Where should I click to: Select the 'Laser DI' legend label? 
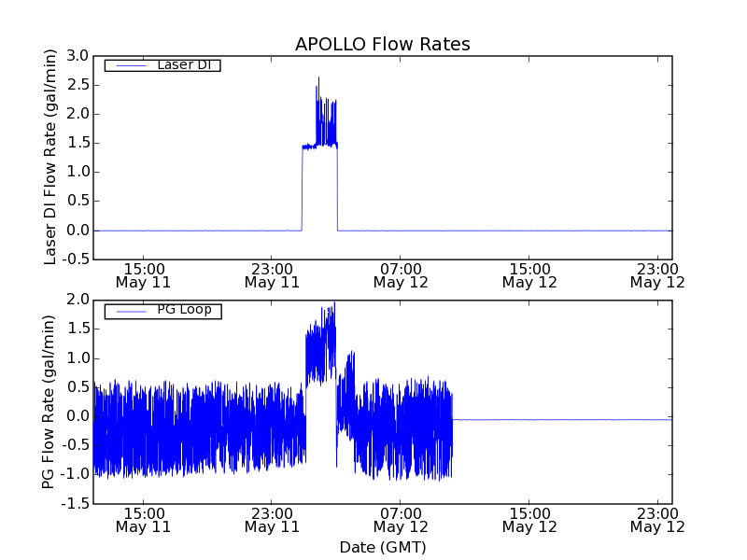184,64
